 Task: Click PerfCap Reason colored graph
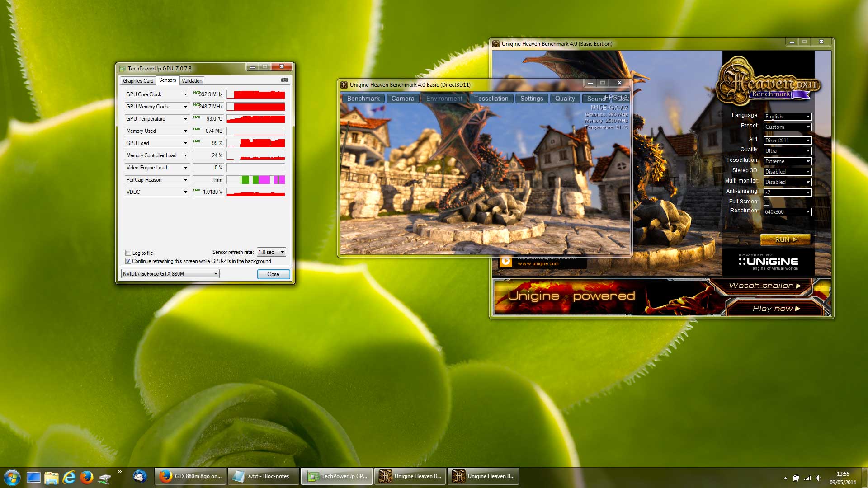(256, 180)
